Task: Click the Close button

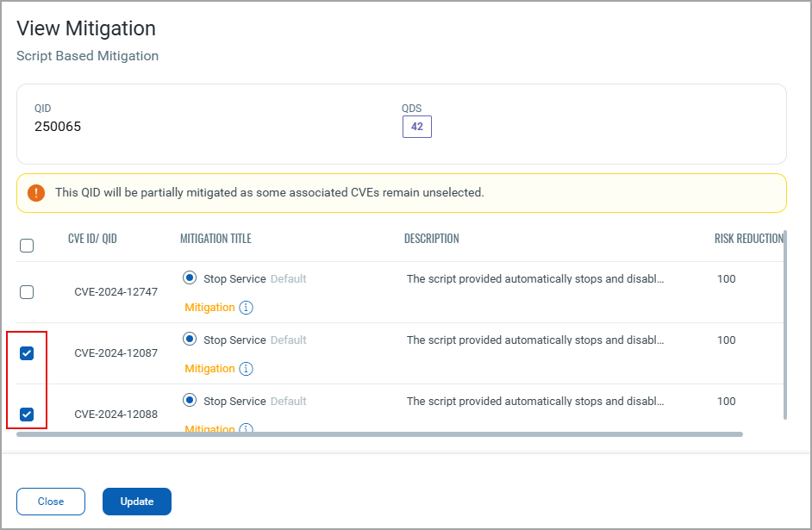Action: point(51,502)
